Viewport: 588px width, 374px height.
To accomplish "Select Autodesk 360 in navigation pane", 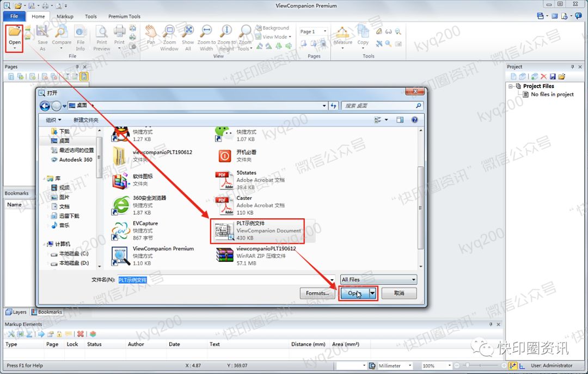I will tap(72, 160).
